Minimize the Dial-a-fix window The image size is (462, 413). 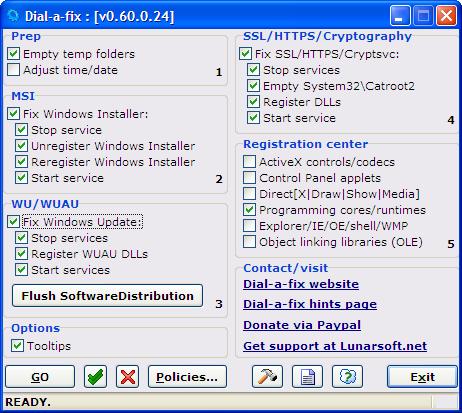point(400,15)
